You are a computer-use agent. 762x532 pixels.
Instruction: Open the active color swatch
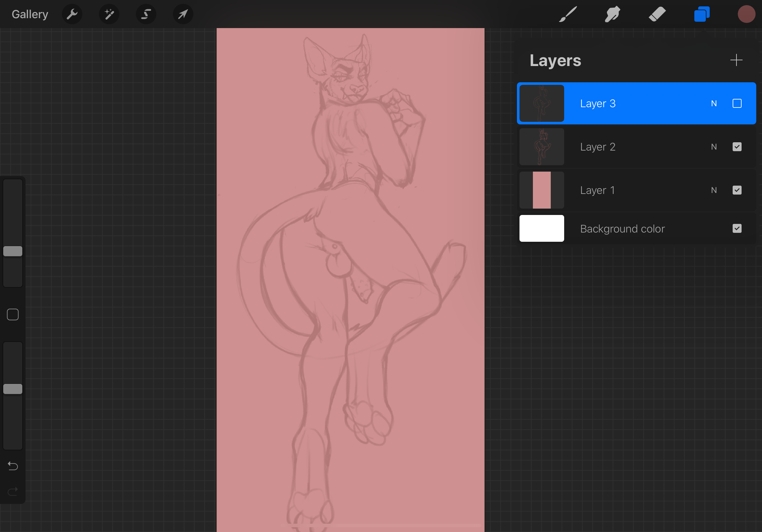point(746,14)
